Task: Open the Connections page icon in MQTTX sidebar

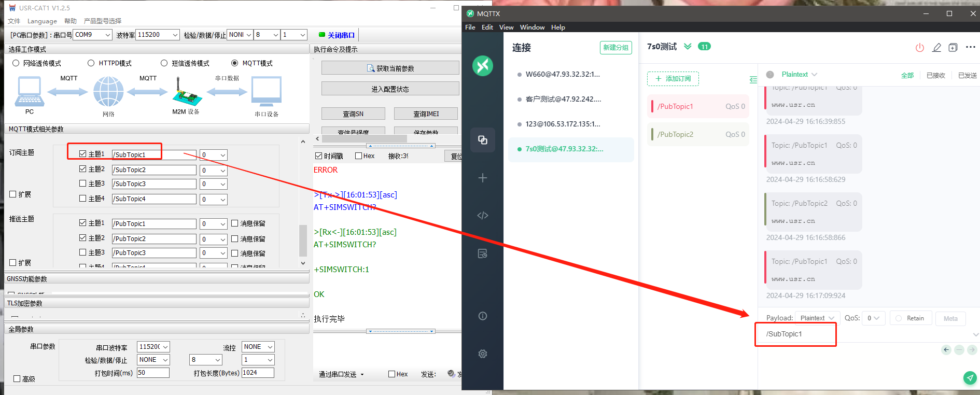Action: click(482, 140)
